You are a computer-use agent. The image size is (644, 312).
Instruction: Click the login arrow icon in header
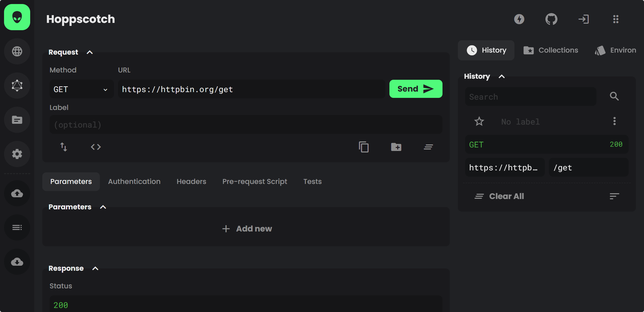tap(583, 19)
